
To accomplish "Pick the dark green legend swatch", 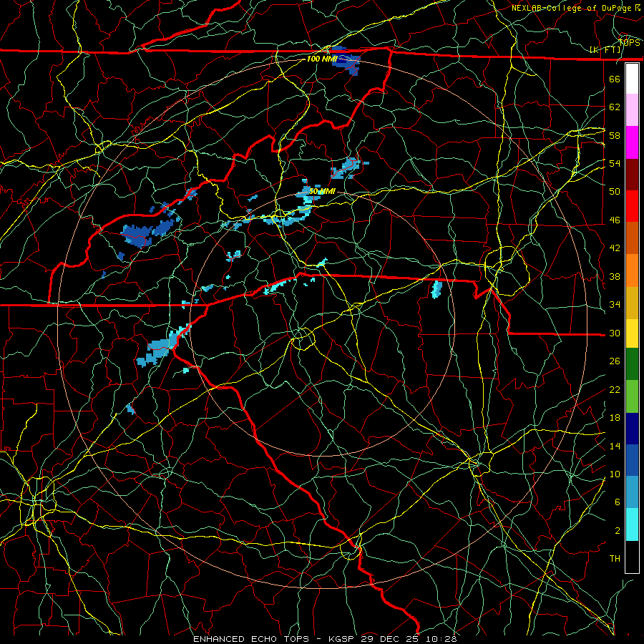I will [x=632, y=364].
